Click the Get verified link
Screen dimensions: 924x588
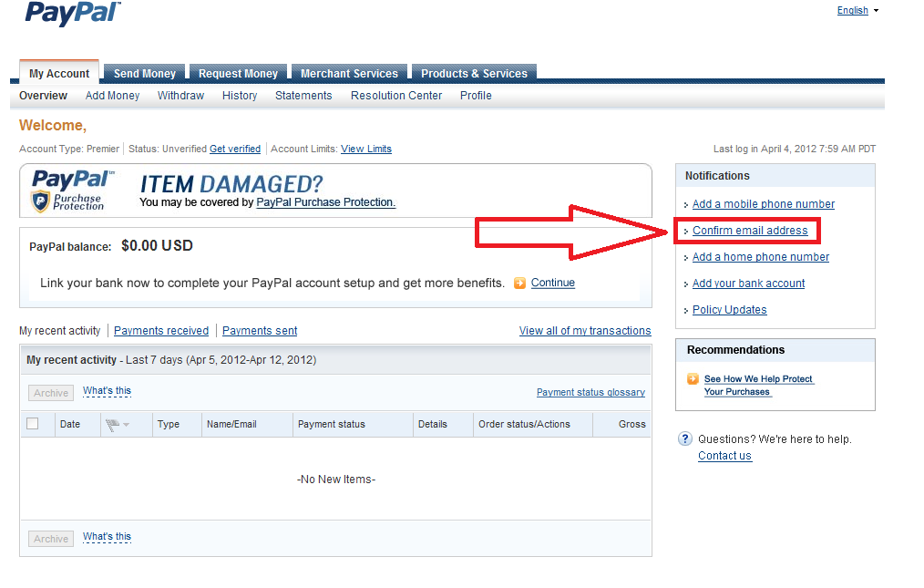pyautogui.click(x=235, y=149)
